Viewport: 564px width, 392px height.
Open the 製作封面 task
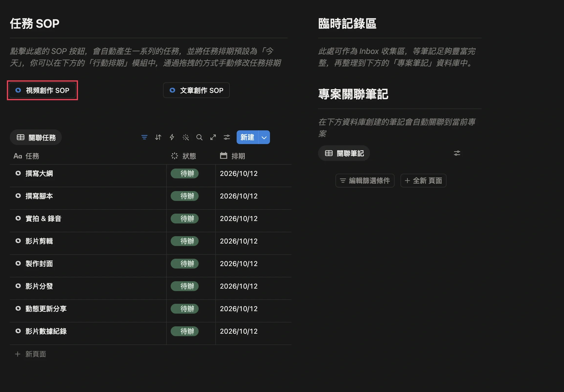(x=39, y=264)
